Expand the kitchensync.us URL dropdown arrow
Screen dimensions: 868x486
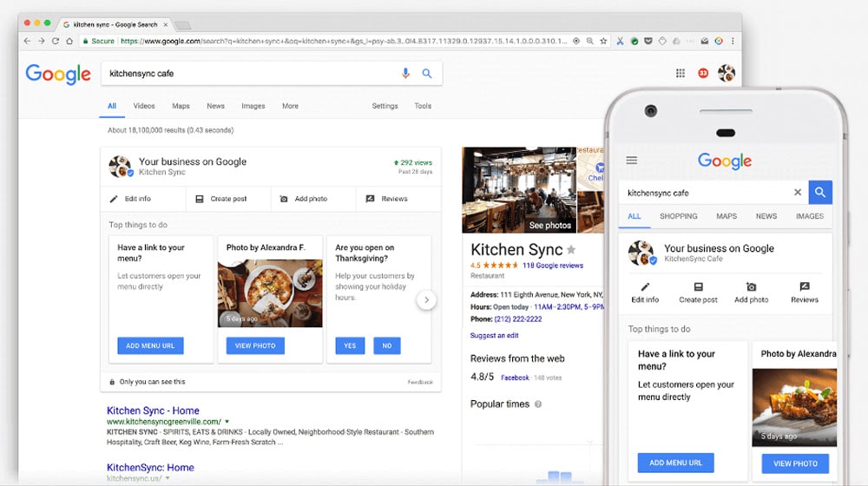point(168,478)
